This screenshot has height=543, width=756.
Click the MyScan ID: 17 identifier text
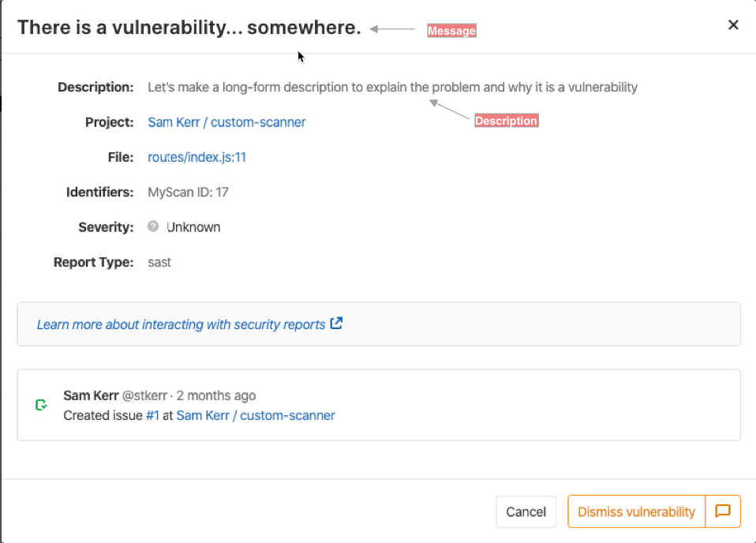click(188, 192)
